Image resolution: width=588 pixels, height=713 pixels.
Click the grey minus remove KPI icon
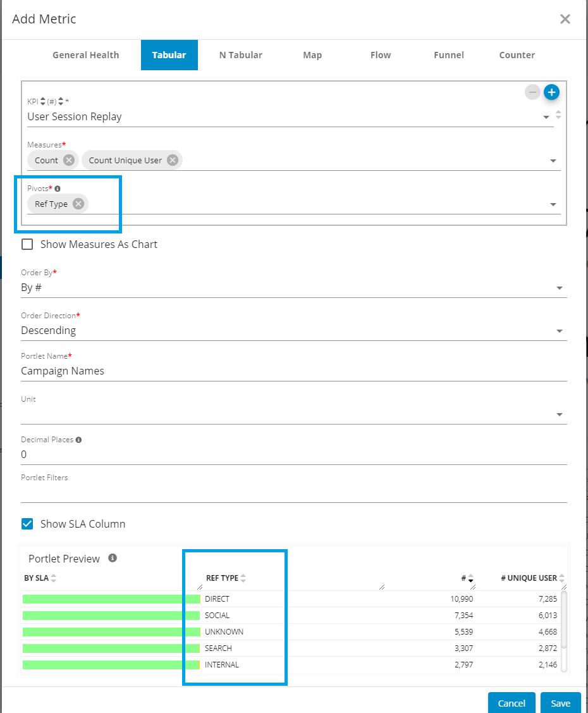(533, 92)
